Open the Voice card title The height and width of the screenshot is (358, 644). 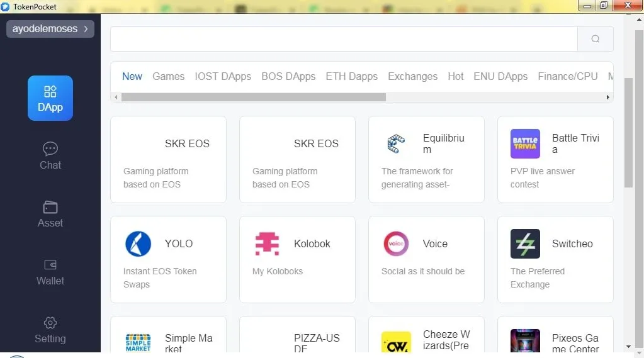point(435,244)
